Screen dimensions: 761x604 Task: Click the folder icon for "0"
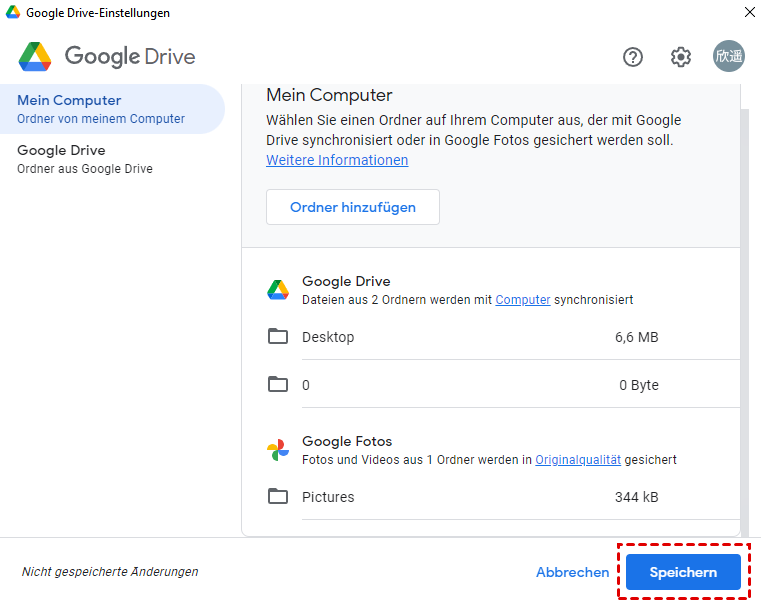tap(278, 385)
